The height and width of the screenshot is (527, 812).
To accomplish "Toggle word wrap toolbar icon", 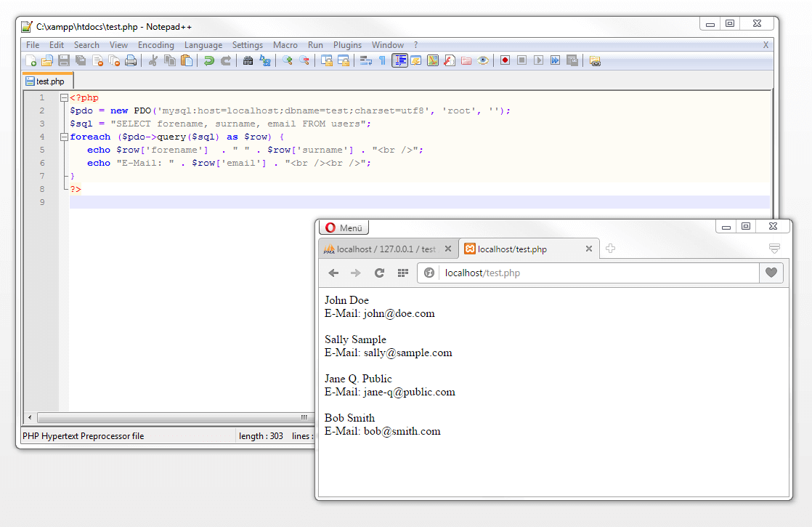I will point(365,60).
